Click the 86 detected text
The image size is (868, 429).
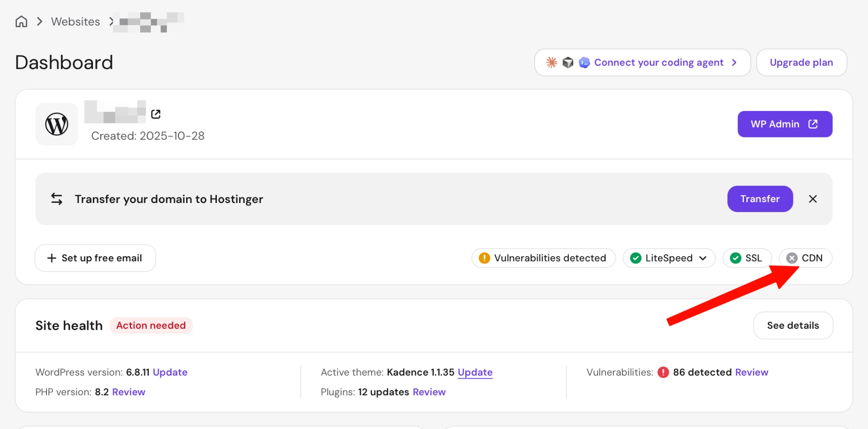pos(702,372)
